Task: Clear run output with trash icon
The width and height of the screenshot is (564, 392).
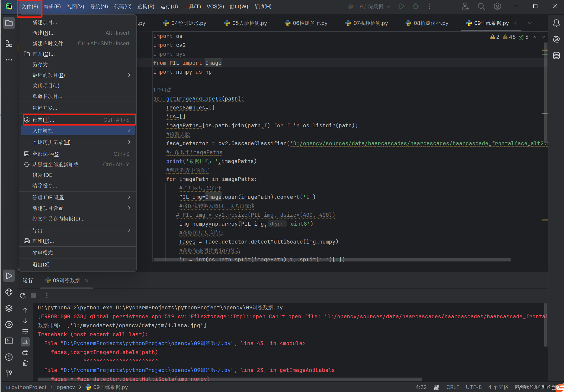Action: (x=25, y=363)
